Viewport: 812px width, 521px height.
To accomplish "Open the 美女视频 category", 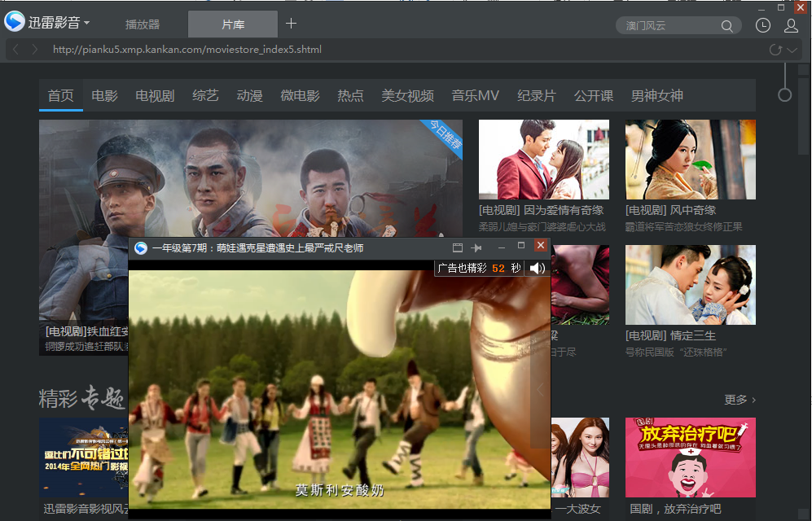I will click(407, 96).
